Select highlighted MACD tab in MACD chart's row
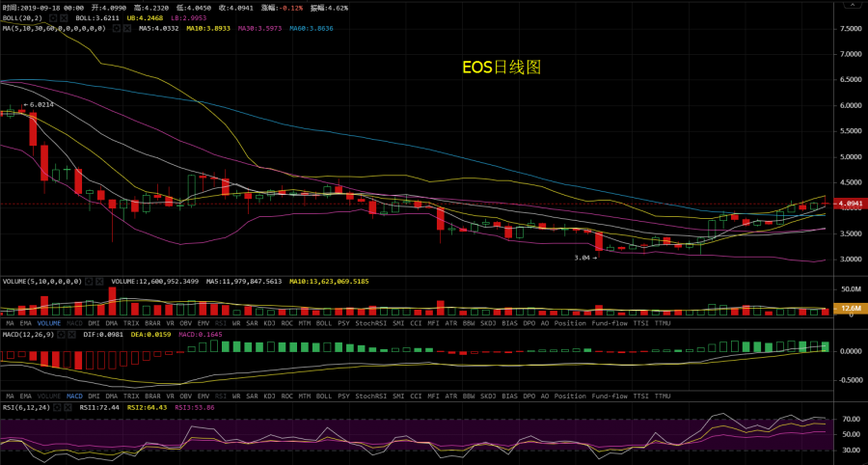Screen dimensions: 868x465 [x=74, y=397]
